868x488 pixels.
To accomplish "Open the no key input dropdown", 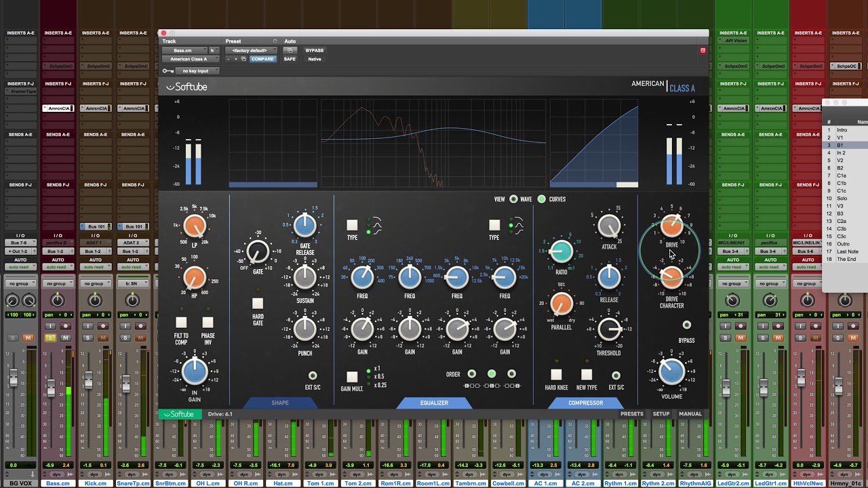I will click(196, 70).
